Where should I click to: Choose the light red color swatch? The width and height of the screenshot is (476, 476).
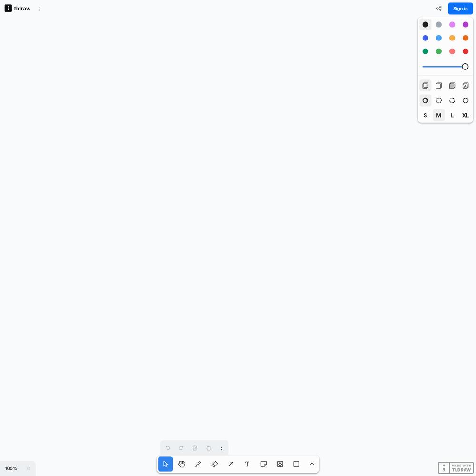452,51
